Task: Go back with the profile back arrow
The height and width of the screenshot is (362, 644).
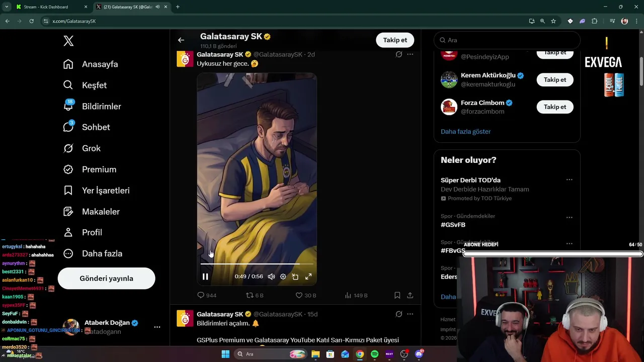Action: [x=181, y=40]
